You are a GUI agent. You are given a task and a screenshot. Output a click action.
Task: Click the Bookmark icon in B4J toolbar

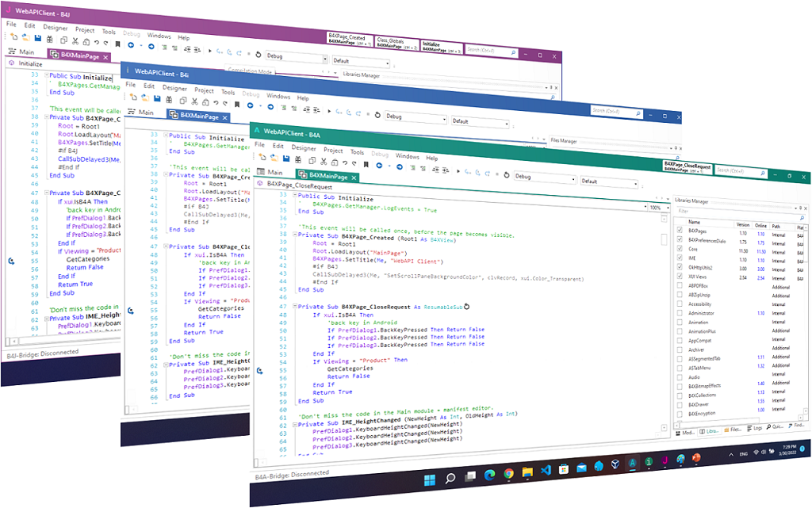(x=117, y=44)
